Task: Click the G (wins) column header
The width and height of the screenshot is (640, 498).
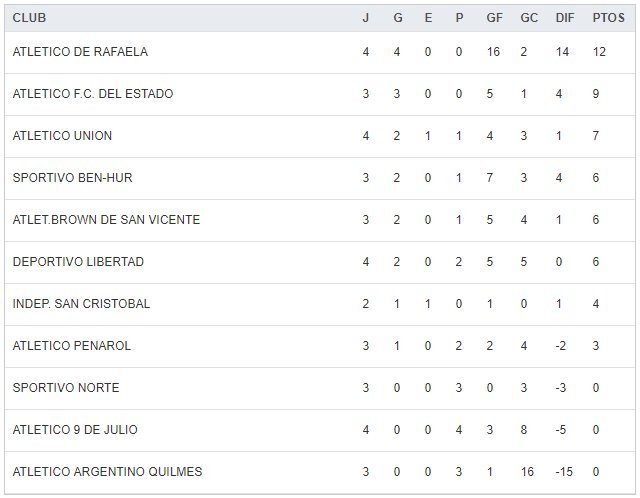Action: coord(397,17)
